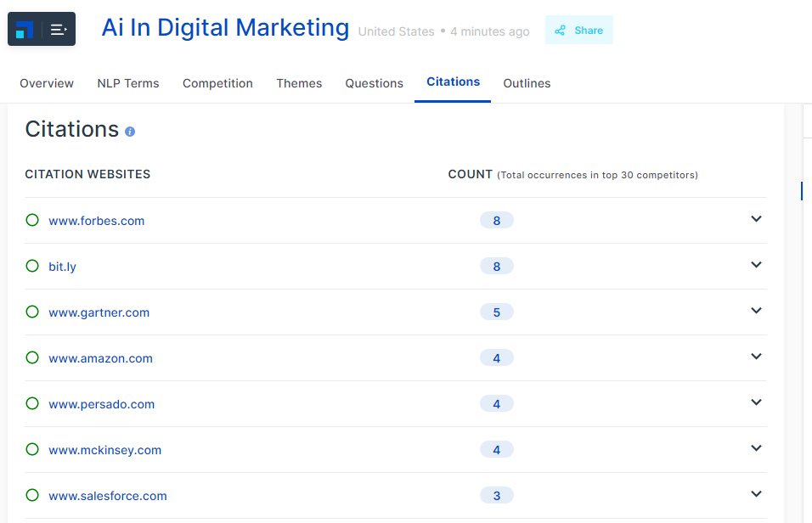The image size is (812, 523).
Task: Expand the www.persado.com row chevron
Action: coord(756,402)
